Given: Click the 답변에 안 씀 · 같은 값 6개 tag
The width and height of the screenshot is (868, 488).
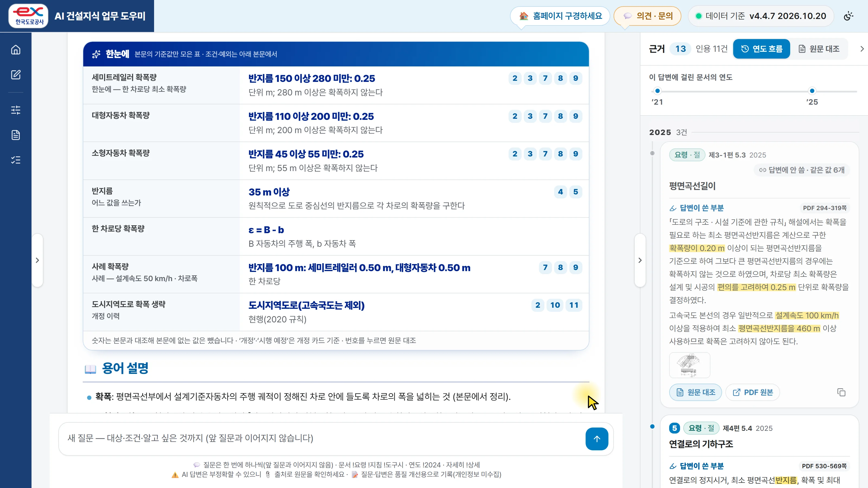Looking at the screenshot, I should coord(801,170).
